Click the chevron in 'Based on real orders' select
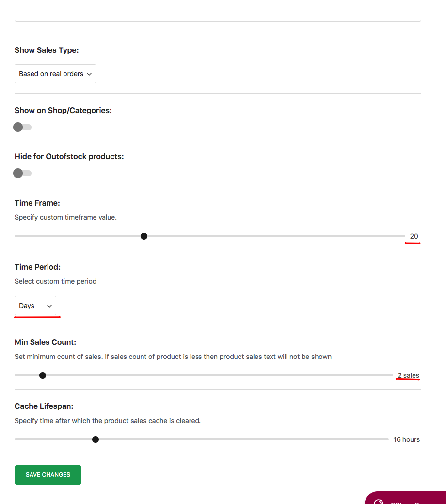This screenshot has height=504, width=446. click(x=89, y=74)
